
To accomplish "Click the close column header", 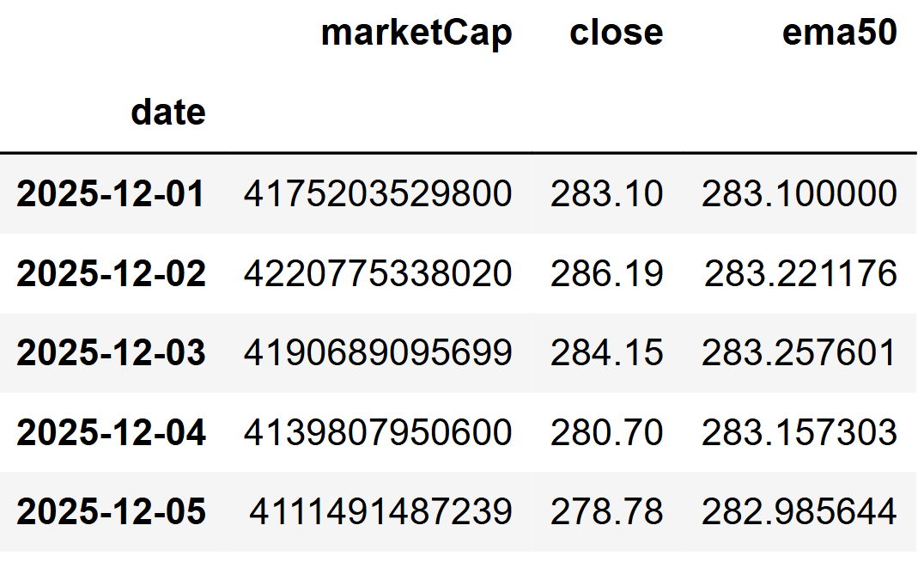I will point(617,32).
